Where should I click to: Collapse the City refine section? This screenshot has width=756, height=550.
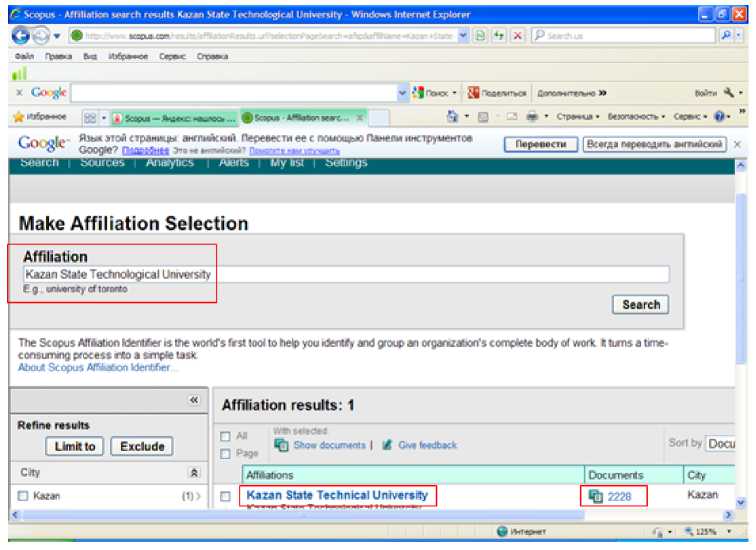pyautogui.click(x=194, y=472)
